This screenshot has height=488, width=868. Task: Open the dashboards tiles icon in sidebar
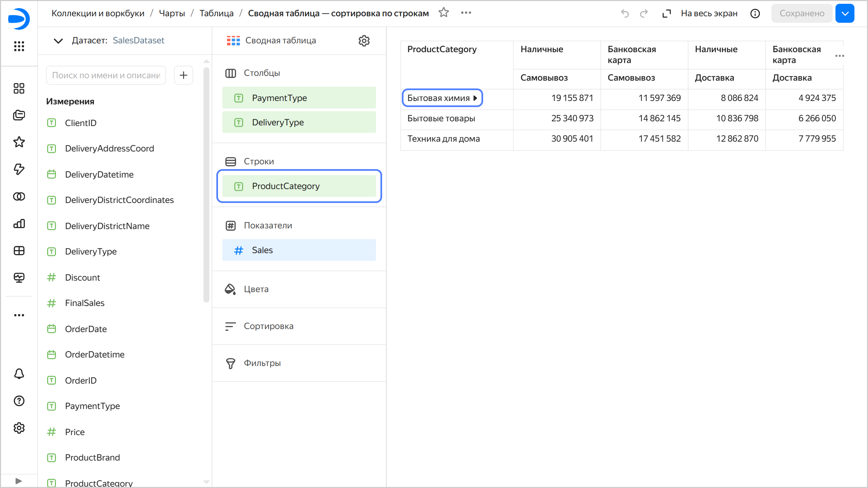(x=19, y=88)
